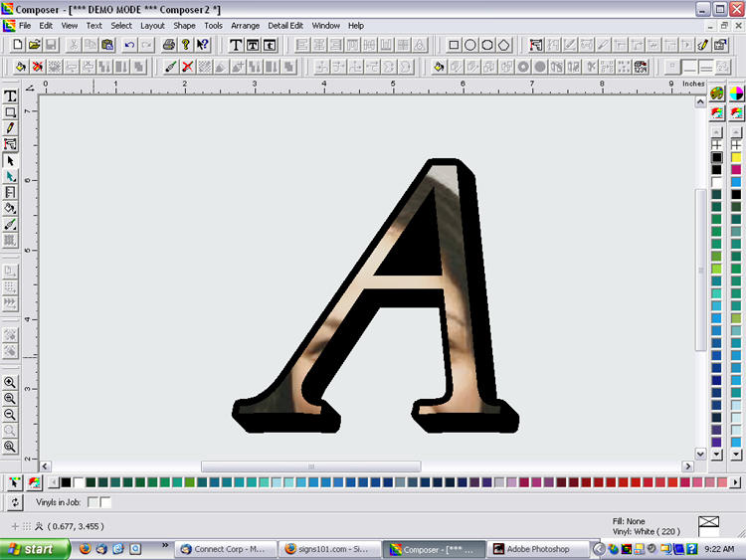Click the fill bucket icon in second toolbar row
746x560 pixels.
click(20, 67)
